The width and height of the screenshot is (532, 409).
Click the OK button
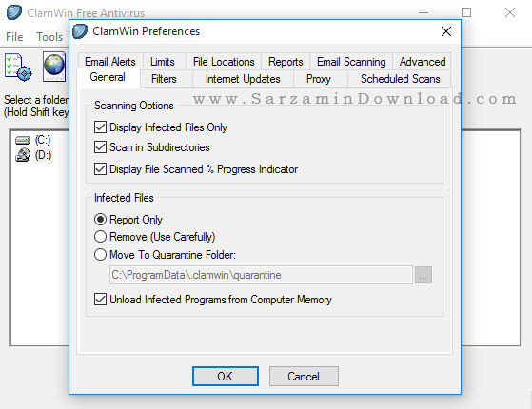click(226, 376)
